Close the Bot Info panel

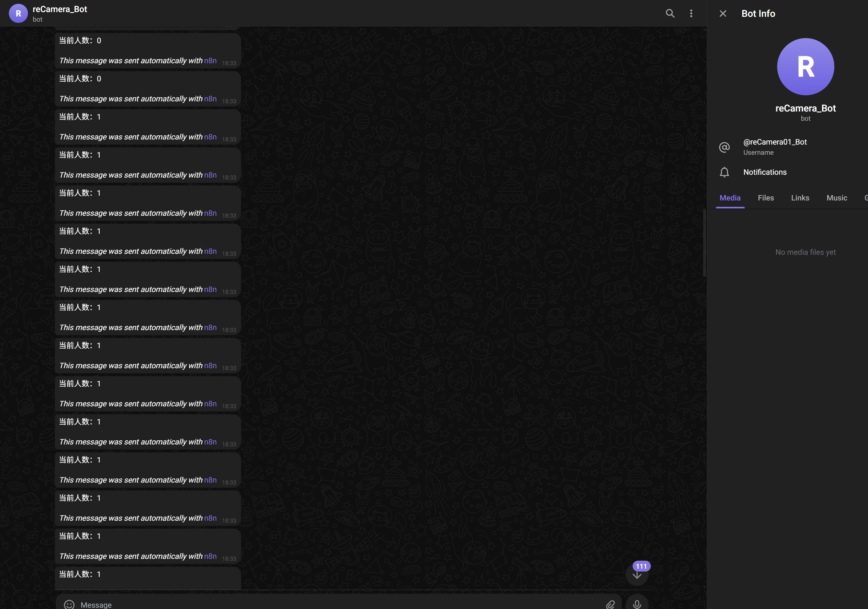pyautogui.click(x=723, y=14)
